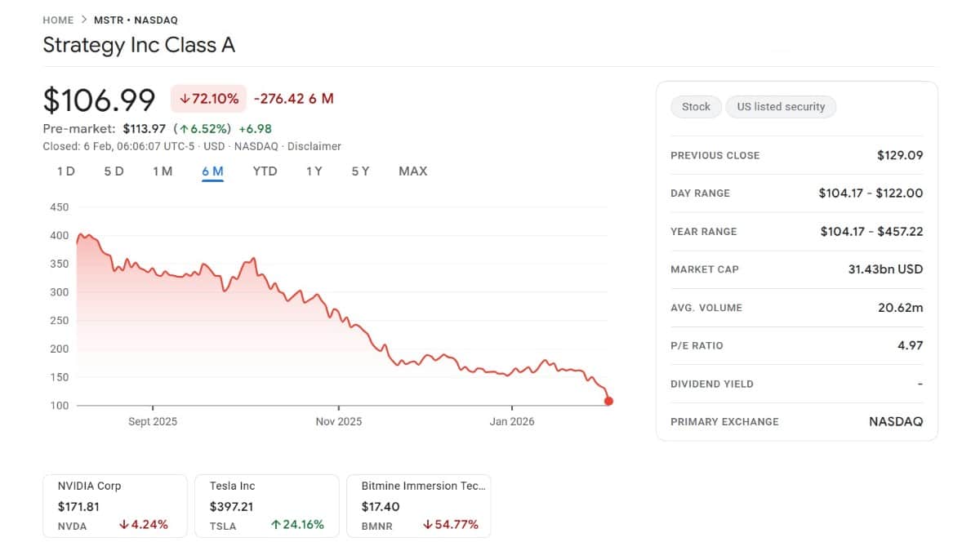Viewport: 980px width, 551px height.
Task: Click the green up-arrow next to TSLA
Action: [x=276, y=524]
